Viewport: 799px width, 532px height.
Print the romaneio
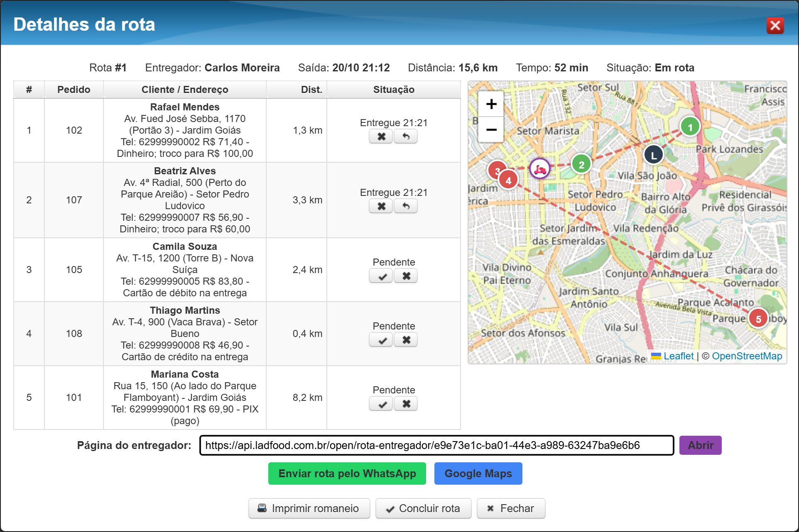click(309, 508)
